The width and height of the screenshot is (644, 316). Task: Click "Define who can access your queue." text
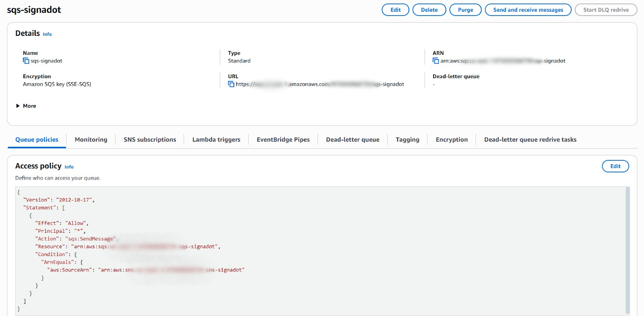coord(58,178)
